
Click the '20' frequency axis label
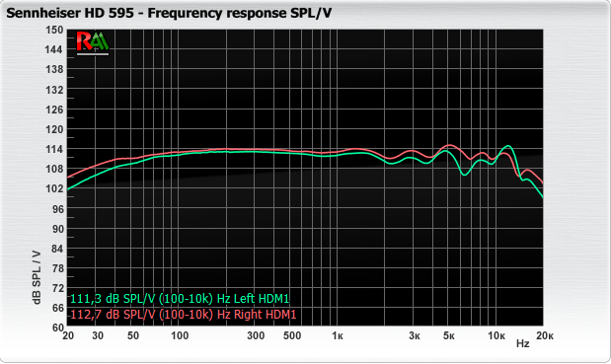(68, 335)
